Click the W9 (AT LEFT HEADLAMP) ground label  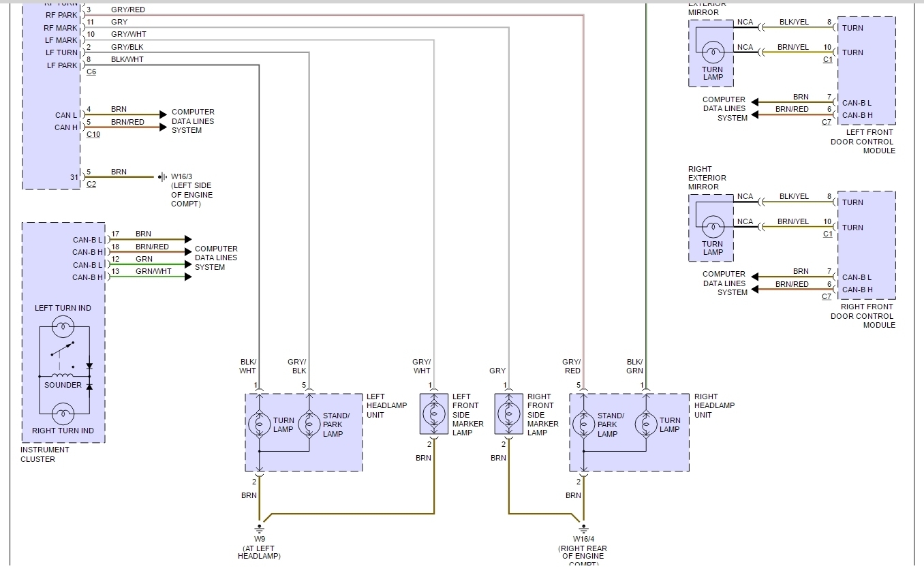click(x=259, y=547)
